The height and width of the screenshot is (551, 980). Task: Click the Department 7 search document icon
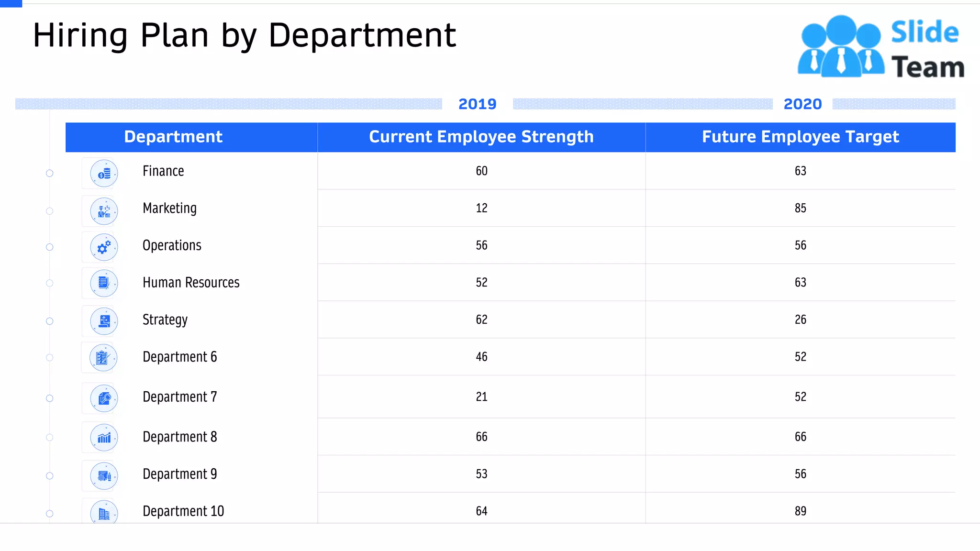pos(104,398)
